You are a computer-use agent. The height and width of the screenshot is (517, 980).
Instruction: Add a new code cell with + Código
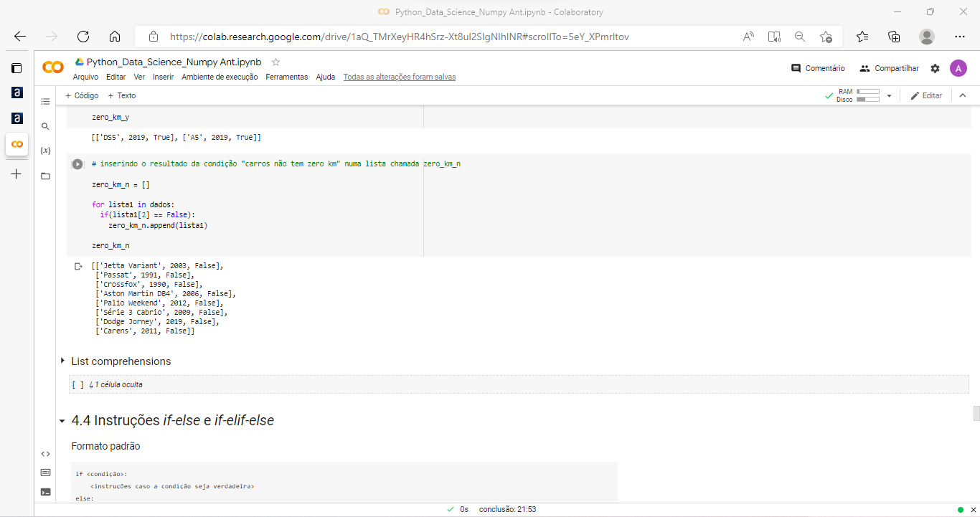[x=82, y=95]
